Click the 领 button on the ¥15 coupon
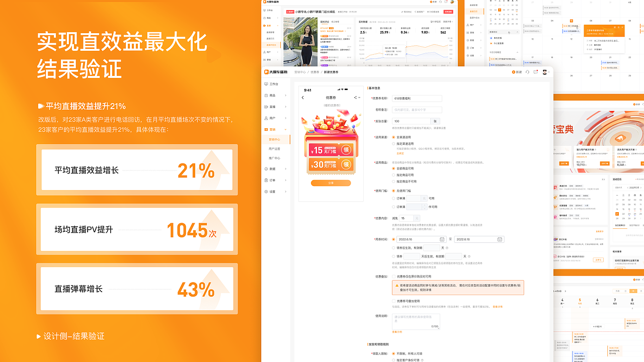The height and width of the screenshot is (362, 644). point(346,150)
